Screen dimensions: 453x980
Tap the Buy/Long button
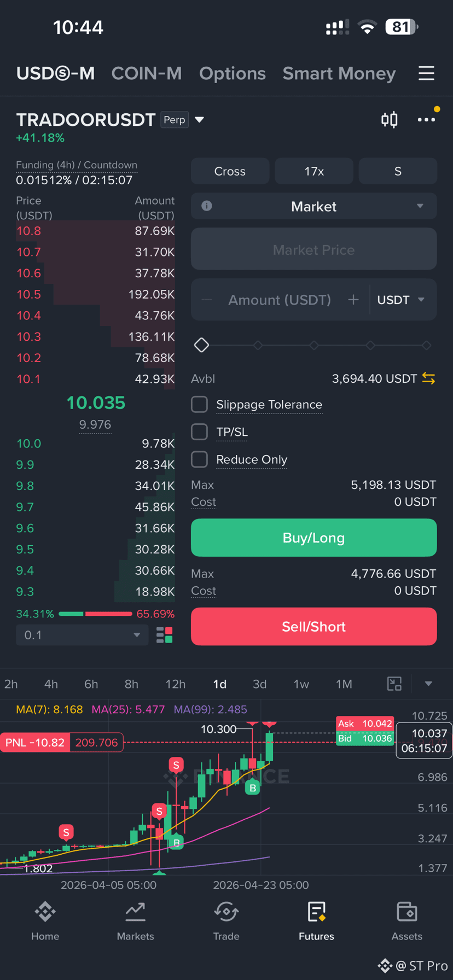(314, 538)
